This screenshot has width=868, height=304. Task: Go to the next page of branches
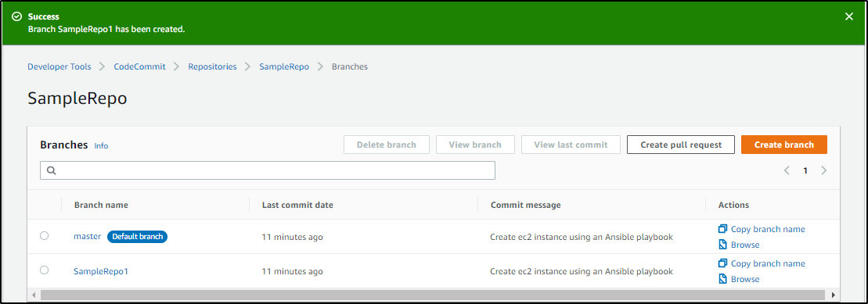(823, 171)
